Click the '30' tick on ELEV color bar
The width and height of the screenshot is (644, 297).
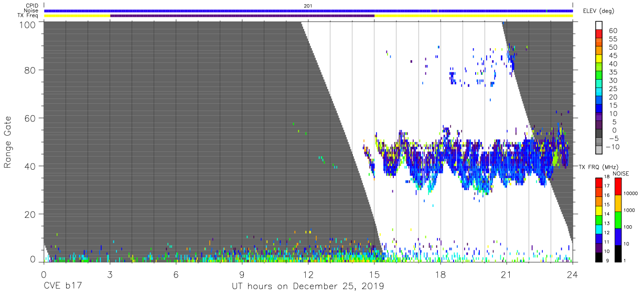613,81
